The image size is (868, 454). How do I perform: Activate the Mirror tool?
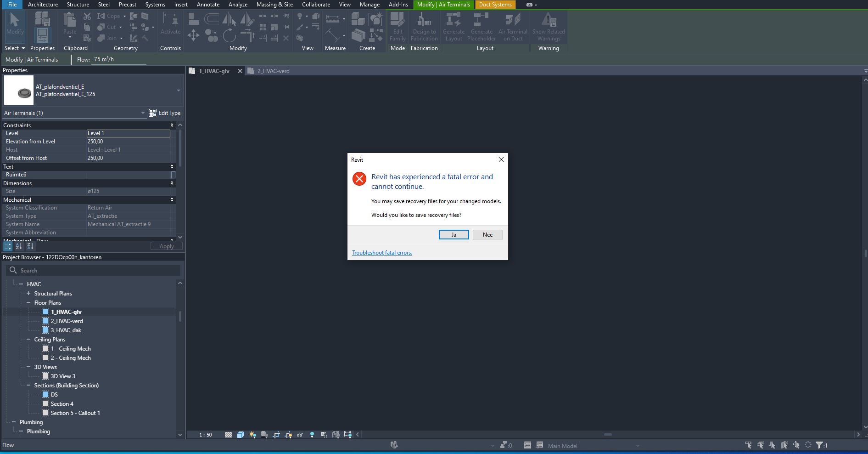click(229, 20)
